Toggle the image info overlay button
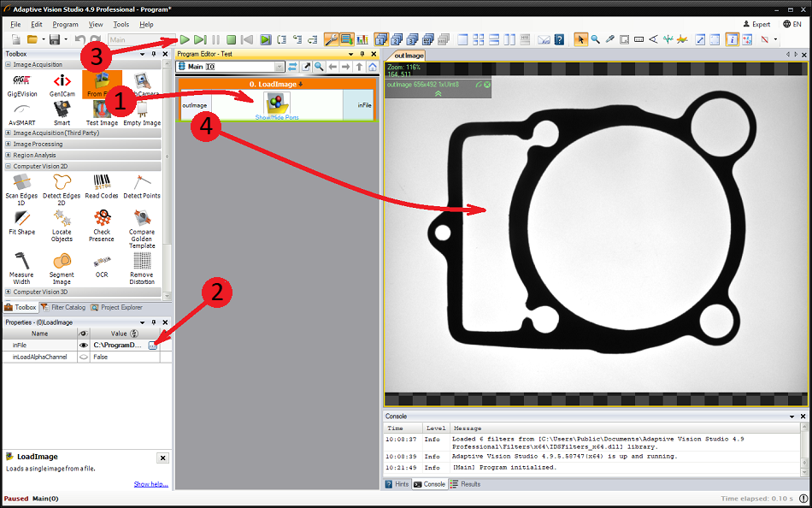 732,39
